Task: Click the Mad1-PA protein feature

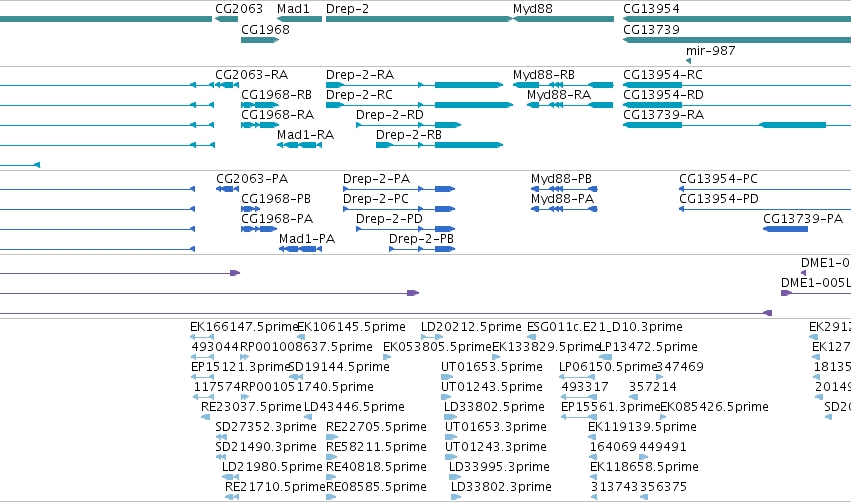Action: [x=300, y=249]
